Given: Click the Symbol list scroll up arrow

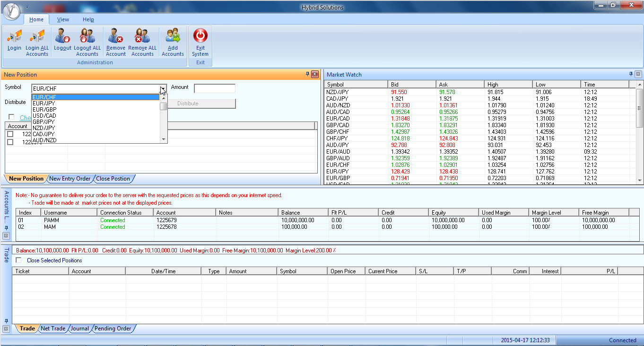Looking at the screenshot, I should click(164, 98).
